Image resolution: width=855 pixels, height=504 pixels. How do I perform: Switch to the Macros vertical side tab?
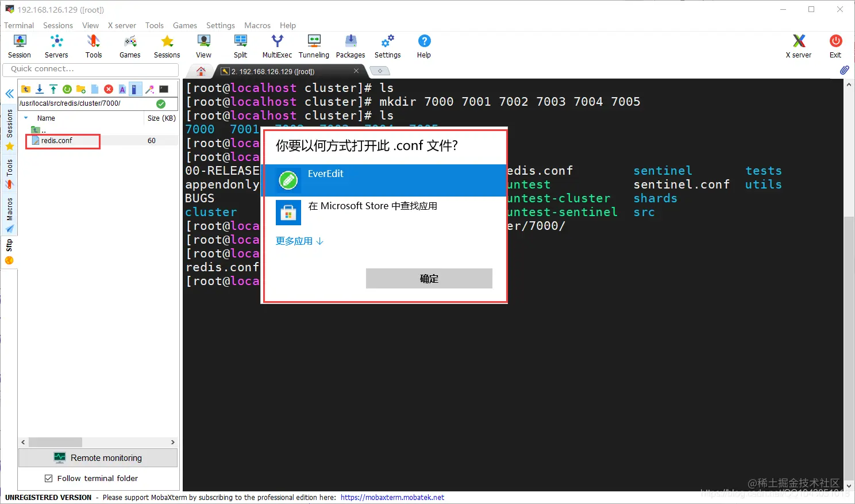click(9, 214)
